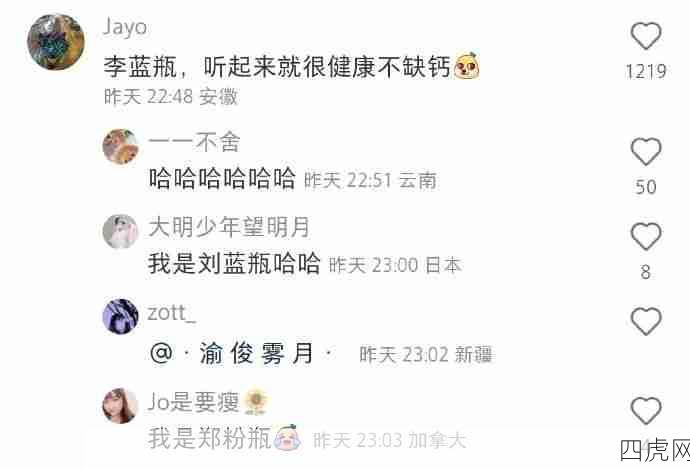The image size is (690, 469).
Task: Open Jayo's profile avatar
Action: click(x=55, y=42)
